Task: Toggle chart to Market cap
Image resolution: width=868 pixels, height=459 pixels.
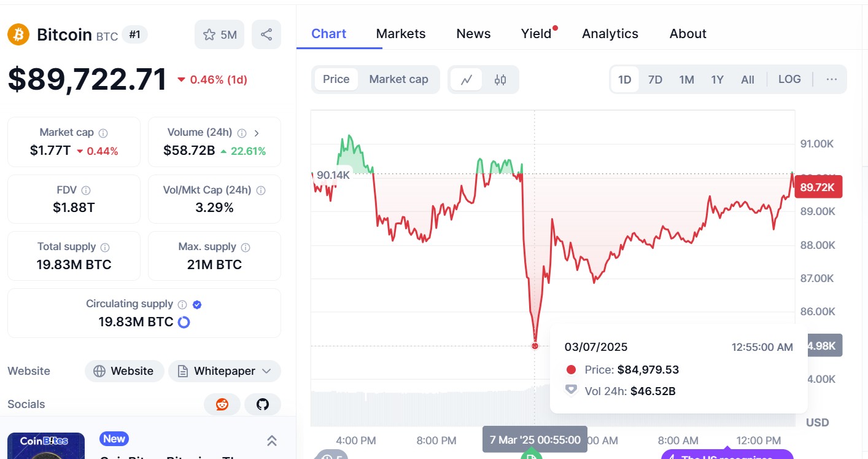Action: tap(398, 79)
